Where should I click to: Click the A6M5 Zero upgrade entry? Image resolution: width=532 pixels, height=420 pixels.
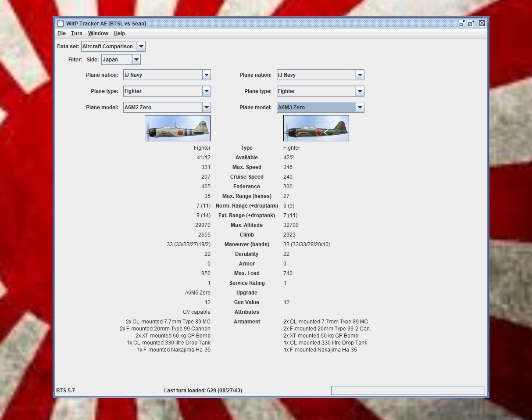pyautogui.click(x=198, y=293)
